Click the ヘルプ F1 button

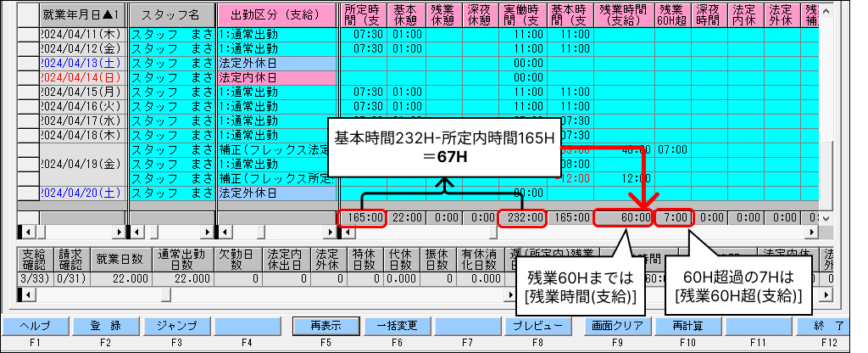(x=35, y=326)
